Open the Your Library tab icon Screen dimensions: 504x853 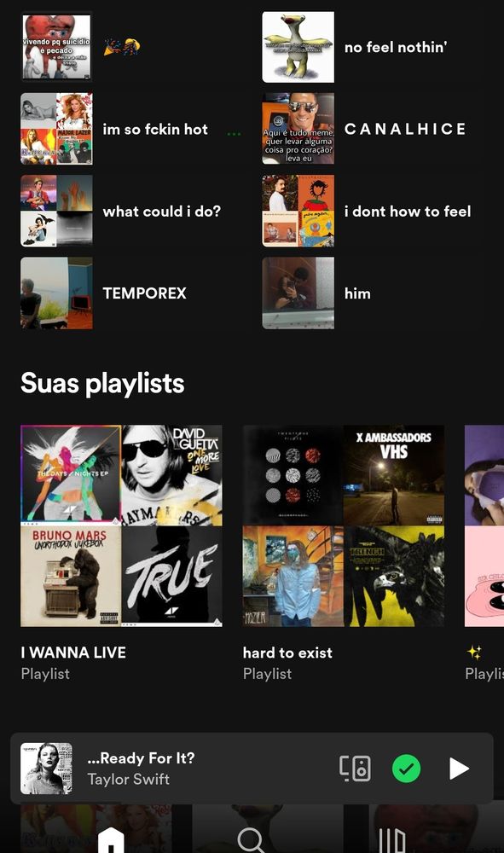[392, 841]
